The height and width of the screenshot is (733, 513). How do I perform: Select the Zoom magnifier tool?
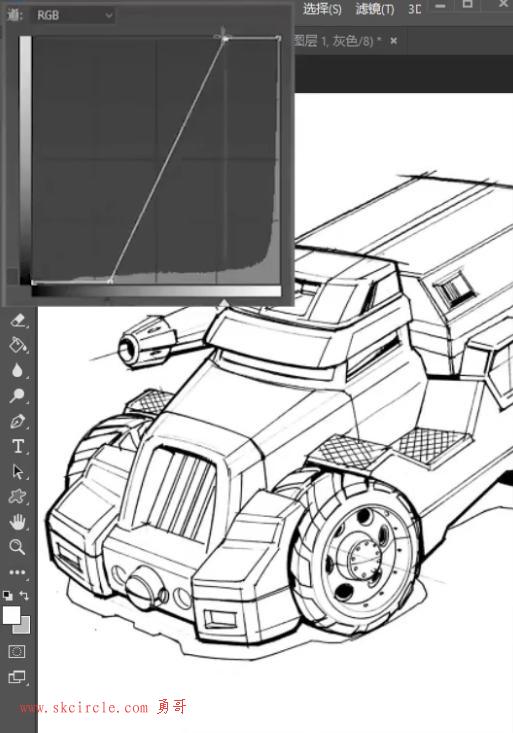pos(17,546)
